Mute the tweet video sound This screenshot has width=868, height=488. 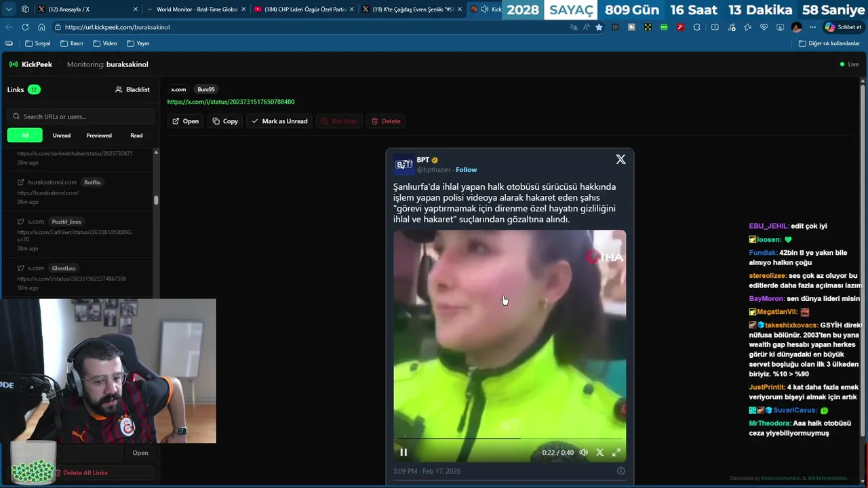point(583,452)
